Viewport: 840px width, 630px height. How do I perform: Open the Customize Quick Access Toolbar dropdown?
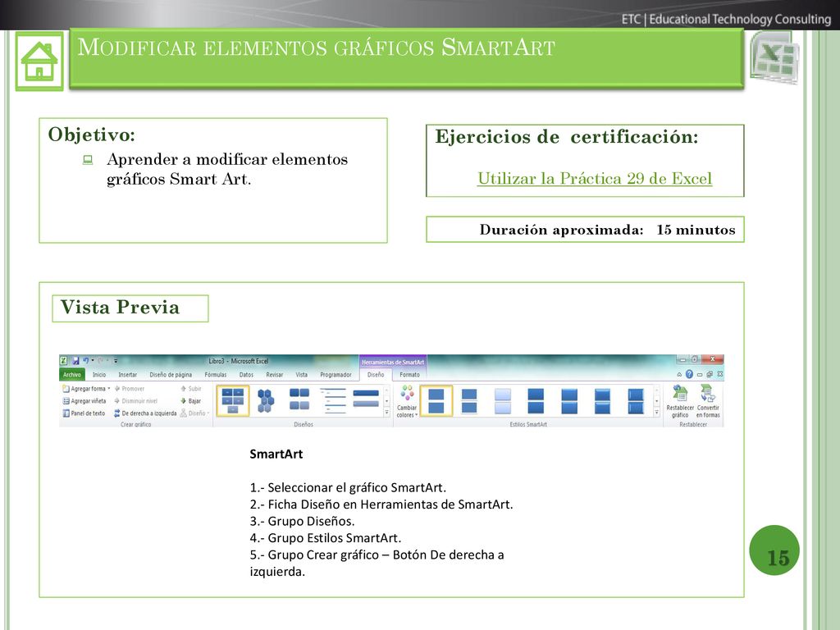click(116, 361)
